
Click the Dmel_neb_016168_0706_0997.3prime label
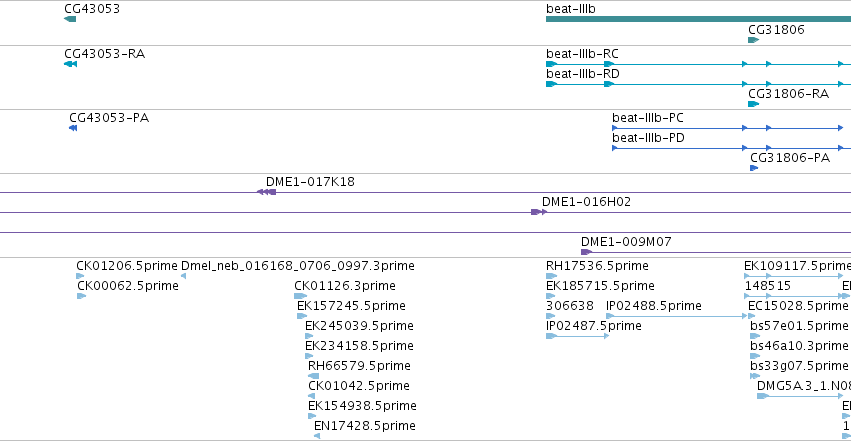point(297,266)
